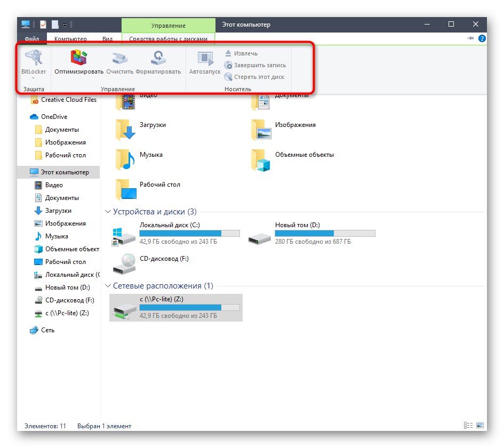
Task: Select the Музыка folder icon in the main pane
Action: pos(125,159)
